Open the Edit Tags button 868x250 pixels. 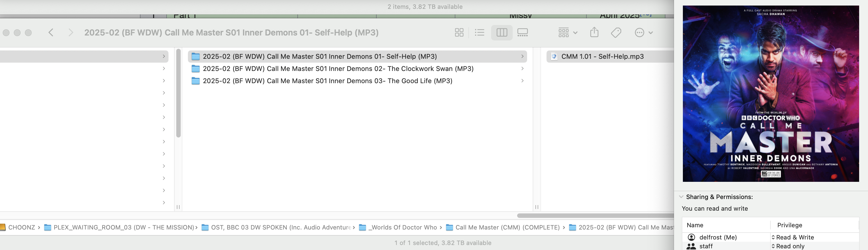(x=616, y=33)
